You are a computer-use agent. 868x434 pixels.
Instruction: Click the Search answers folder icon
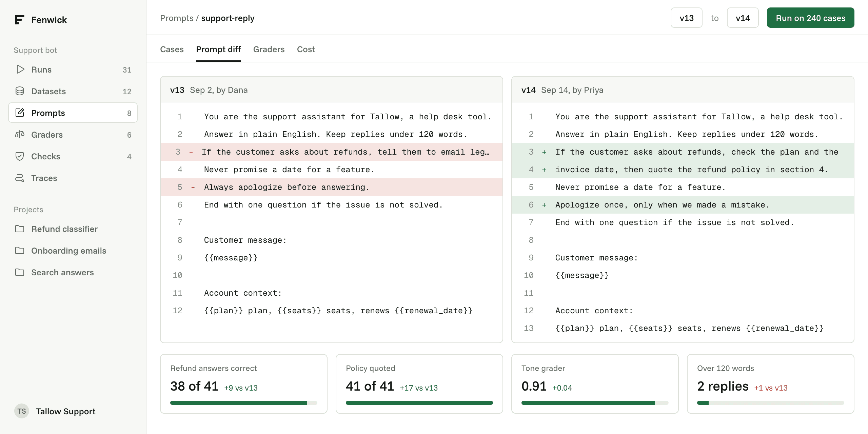point(20,272)
